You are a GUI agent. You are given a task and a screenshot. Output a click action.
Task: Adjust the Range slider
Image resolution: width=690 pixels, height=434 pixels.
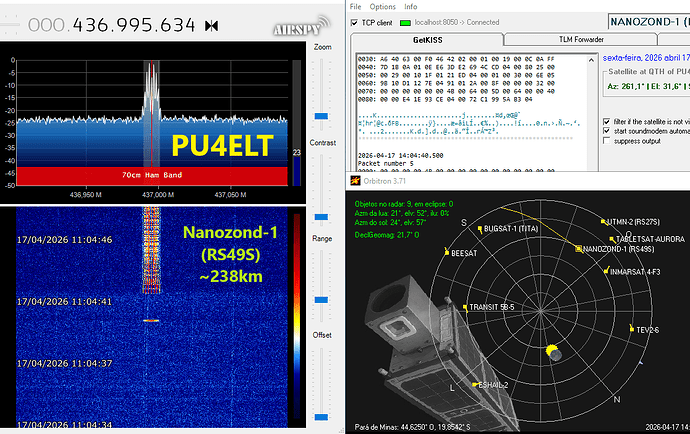click(x=321, y=300)
